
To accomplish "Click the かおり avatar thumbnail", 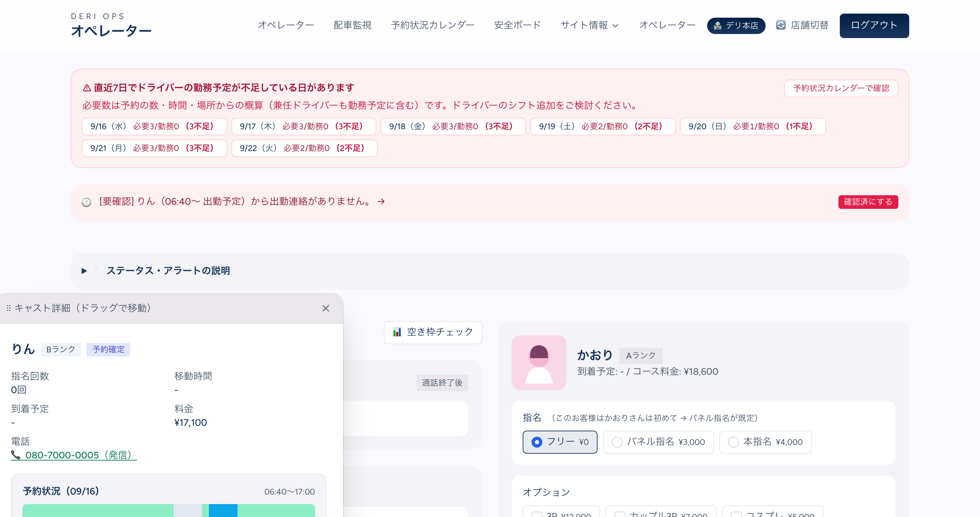I will 539,362.
